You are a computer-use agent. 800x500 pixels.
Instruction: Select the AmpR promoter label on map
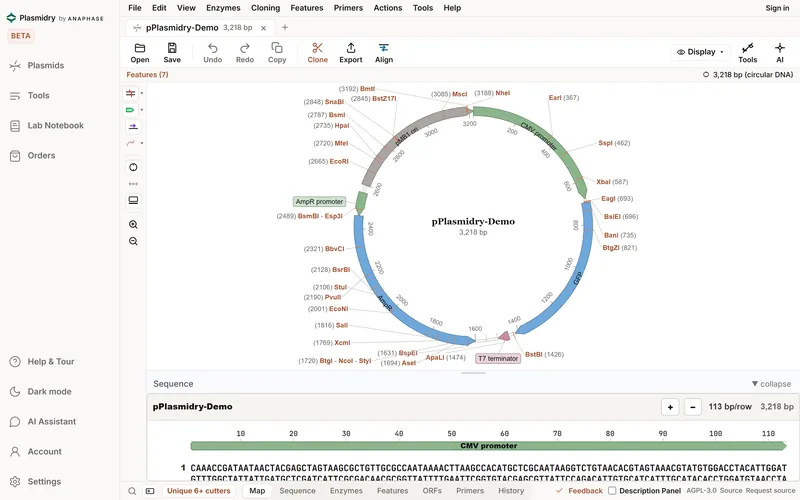(x=319, y=202)
